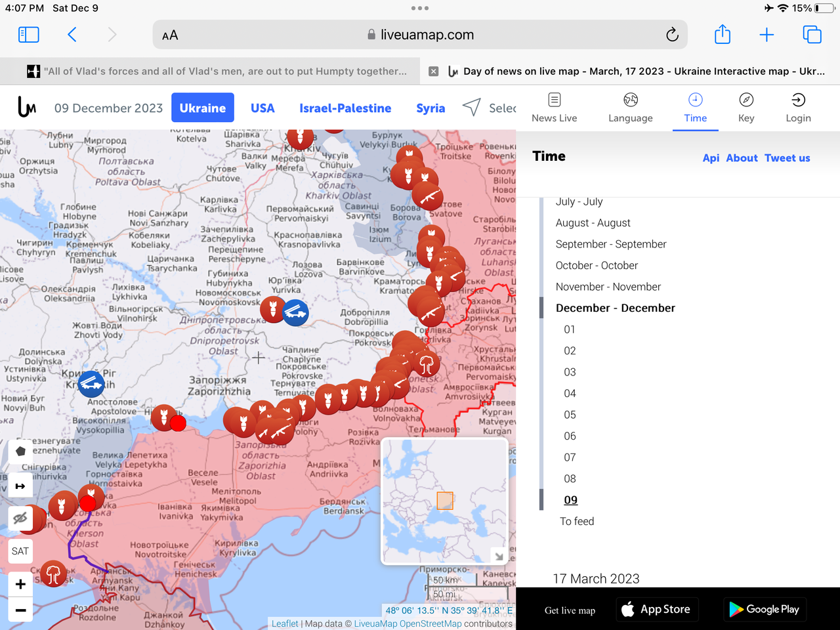Close the March 17 2023 browser tab
Screen dimensions: 840x630
(433, 72)
